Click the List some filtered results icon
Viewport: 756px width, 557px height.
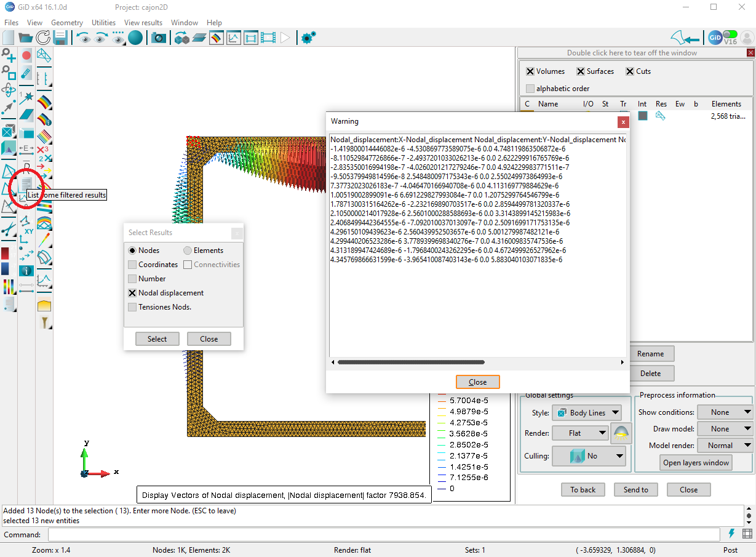(x=26, y=183)
